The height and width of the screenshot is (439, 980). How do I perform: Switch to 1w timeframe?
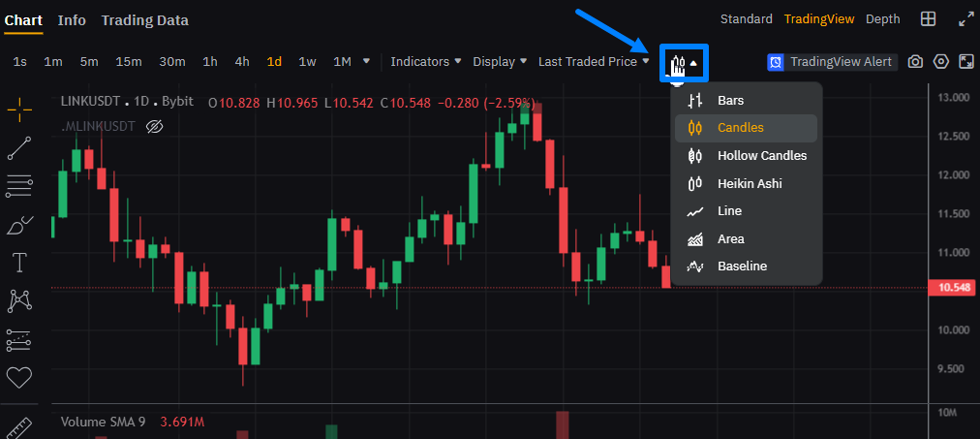pos(307,62)
